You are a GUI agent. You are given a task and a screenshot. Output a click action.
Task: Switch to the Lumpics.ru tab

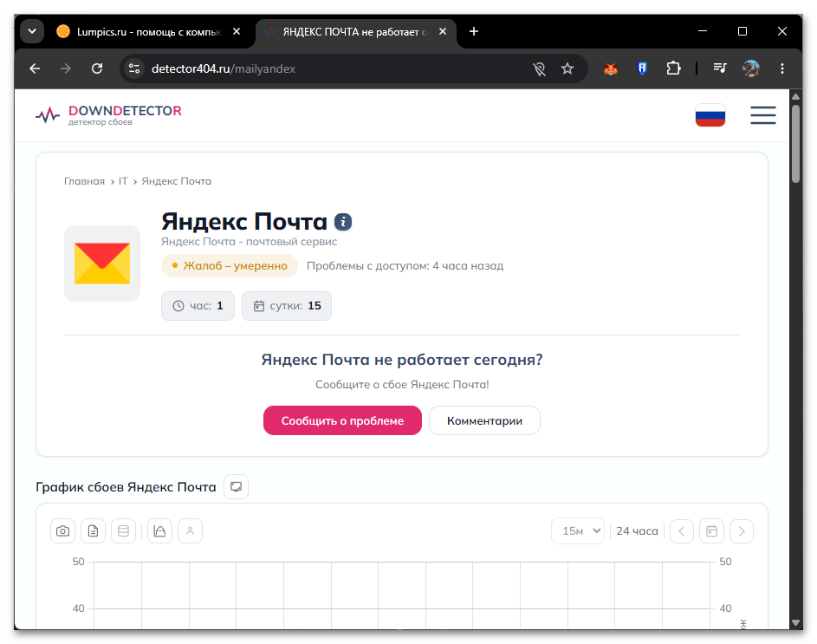148,32
